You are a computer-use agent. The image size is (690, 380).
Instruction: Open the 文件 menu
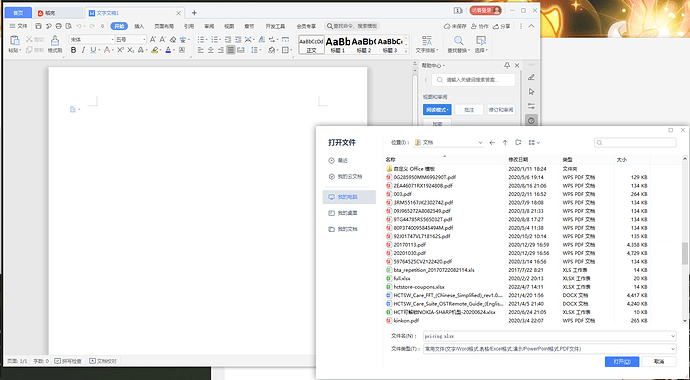[18, 26]
